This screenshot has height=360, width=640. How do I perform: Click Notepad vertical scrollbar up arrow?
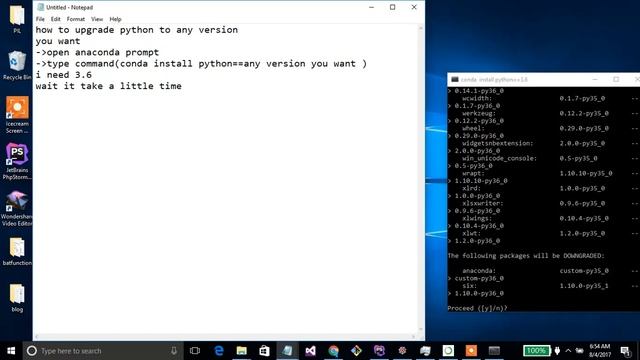click(420, 28)
